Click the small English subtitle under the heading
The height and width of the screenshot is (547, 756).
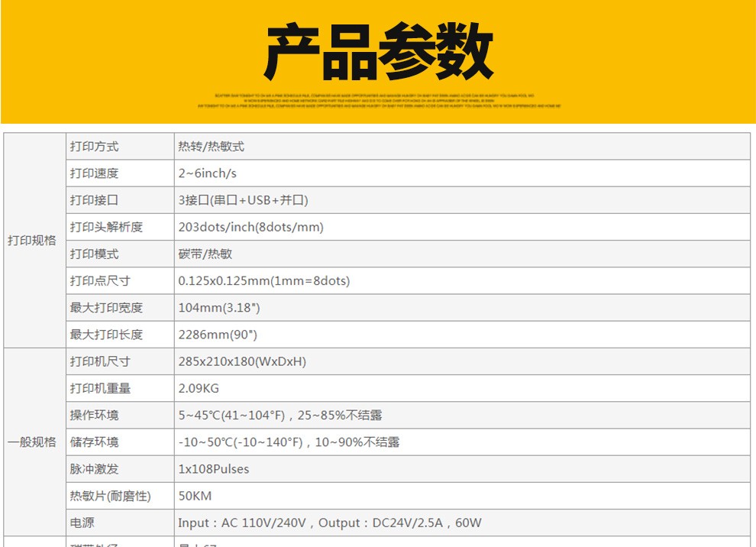click(379, 101)
